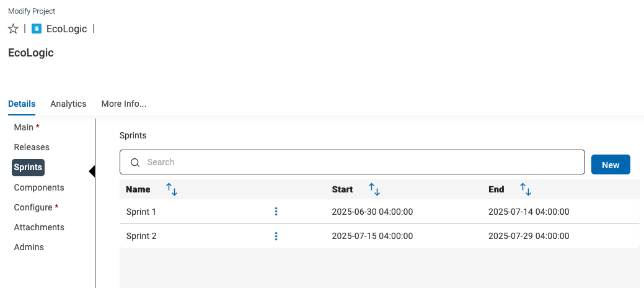This screenshot has height=288, width=644.
Task: Open the More Info... tab
Action: pyautogui.click(x=123, y=104)
